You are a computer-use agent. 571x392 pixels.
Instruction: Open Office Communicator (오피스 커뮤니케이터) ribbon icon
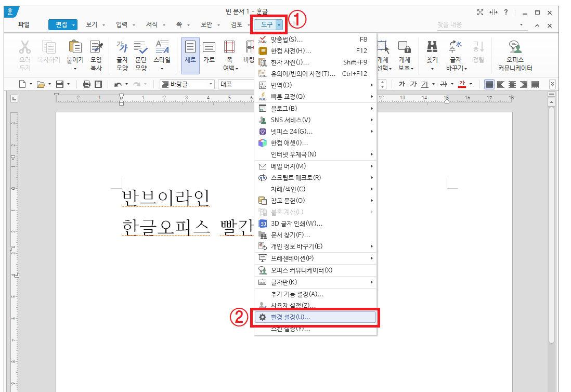click(x=515, y=47)
